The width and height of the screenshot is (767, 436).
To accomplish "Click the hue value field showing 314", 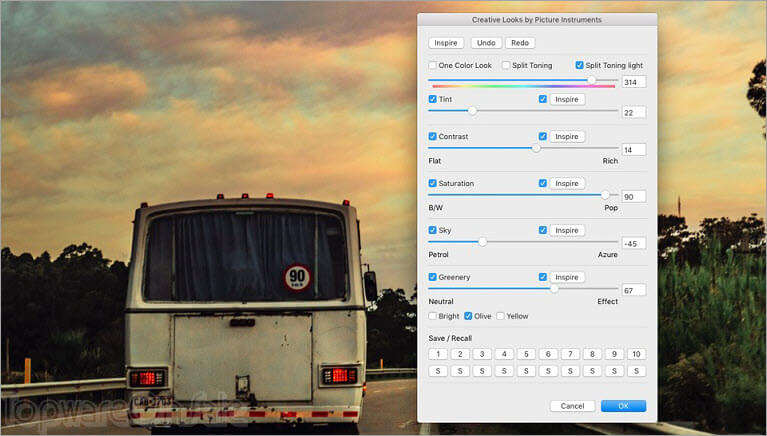I will (x=634, y=82).
